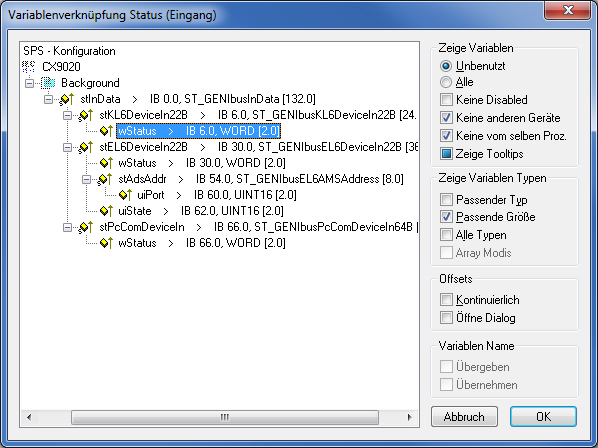Cancel with the Abbruch button
The height and width of the screenshot is (448, 598).
(464, 416)
